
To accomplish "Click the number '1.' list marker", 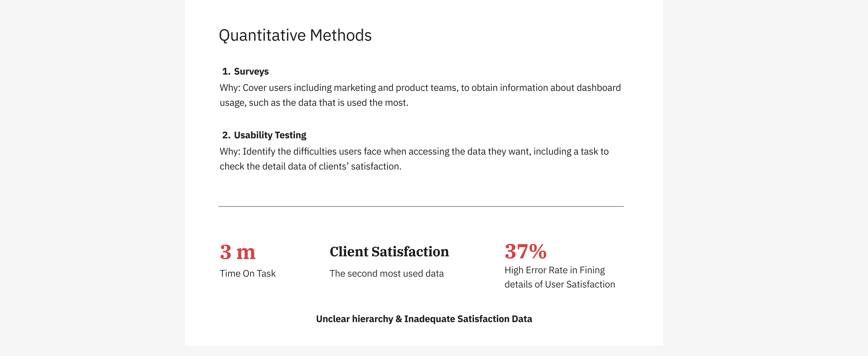I will coord(226,71).
